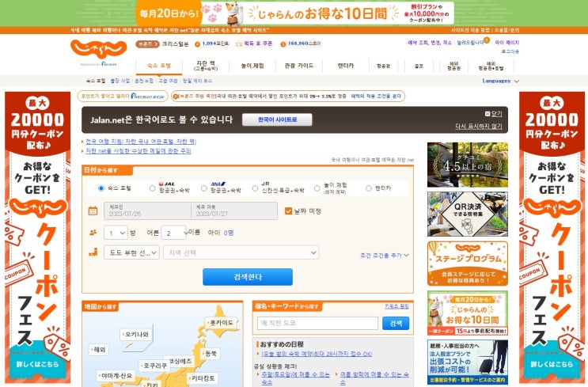Select 호쿠리쿠 on the map
This screenshot has height=387, width=588.
154,366
